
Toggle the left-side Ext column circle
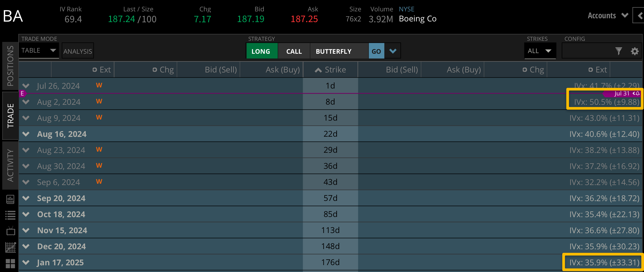[95, 70]
